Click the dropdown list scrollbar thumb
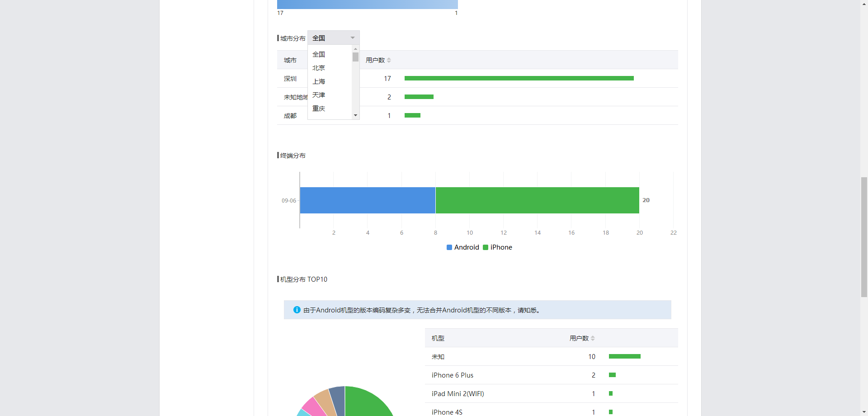The height and width of the screenshot is (416, 868). [x=355, y=57]
